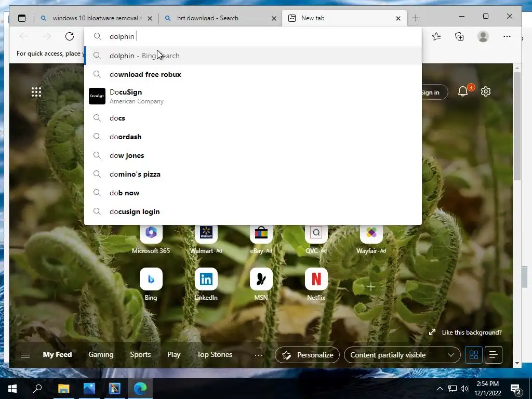
Task: Select the Gaming feed tab
Action: pos(101,354)
